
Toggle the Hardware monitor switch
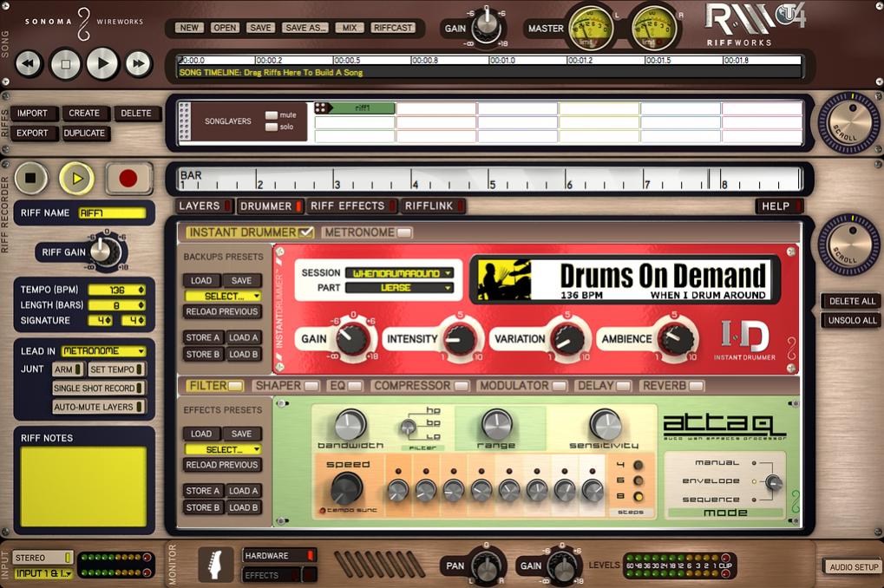(x=279, y=555)
